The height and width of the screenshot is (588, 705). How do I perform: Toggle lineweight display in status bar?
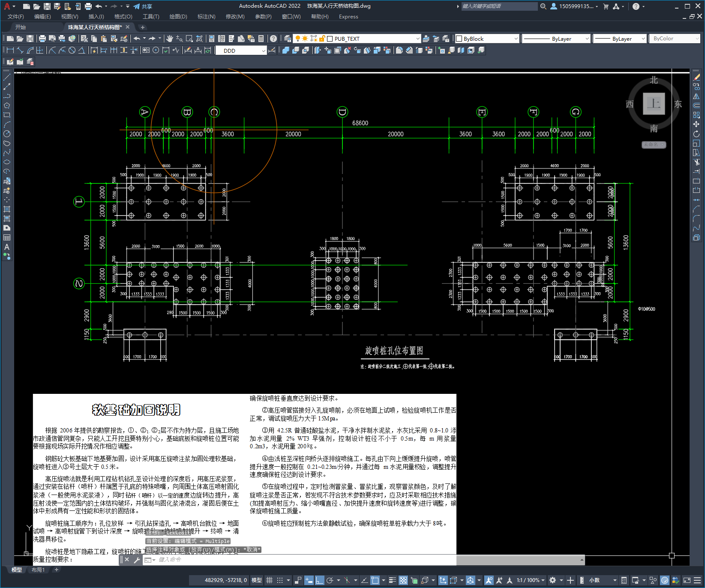[x=392, y=580]
